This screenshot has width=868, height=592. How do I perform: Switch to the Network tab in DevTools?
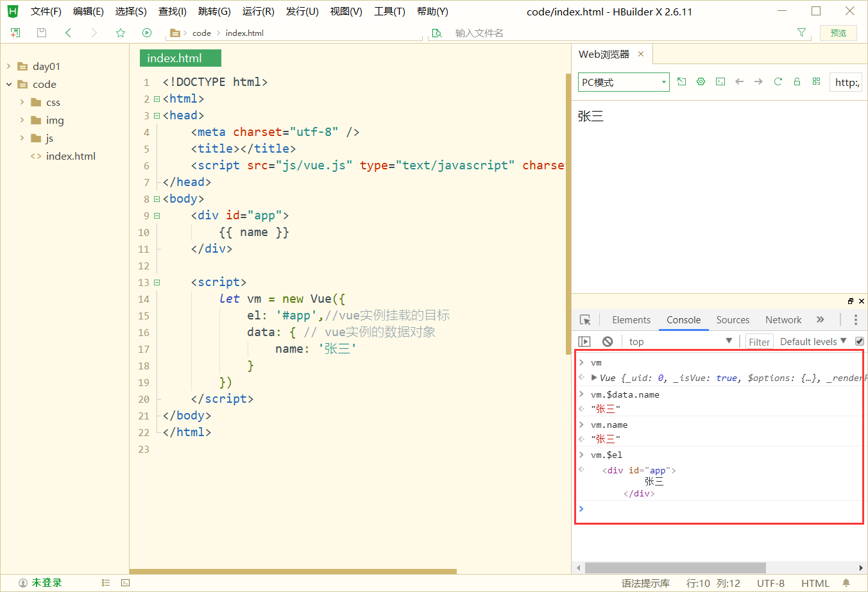[783, 320]
